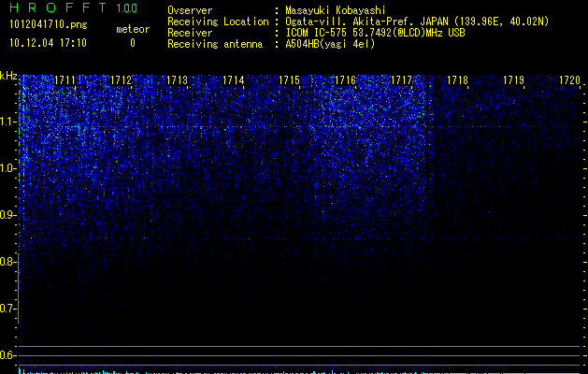Click the Receiving Location label
The height and width of the screenshot is (374, 588).
click(x=218, y=22)
